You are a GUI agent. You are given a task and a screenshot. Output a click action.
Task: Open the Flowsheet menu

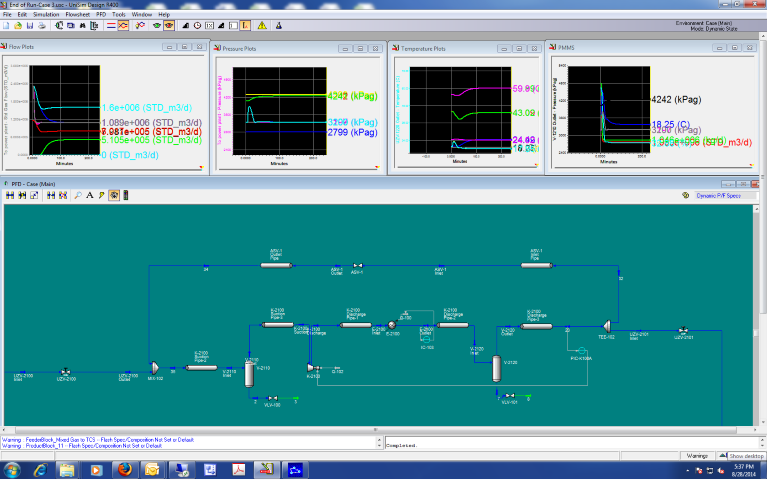click(77, 15)
